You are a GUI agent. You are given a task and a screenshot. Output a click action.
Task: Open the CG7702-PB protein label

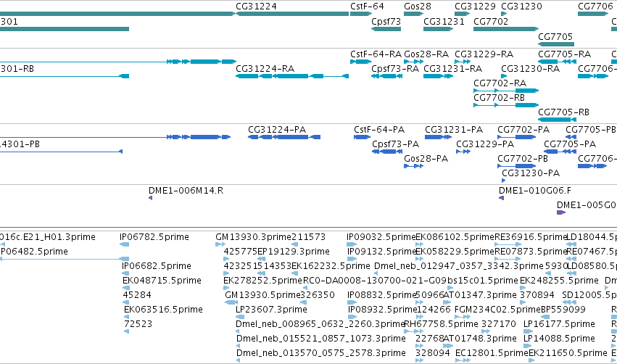coord(523,159)
